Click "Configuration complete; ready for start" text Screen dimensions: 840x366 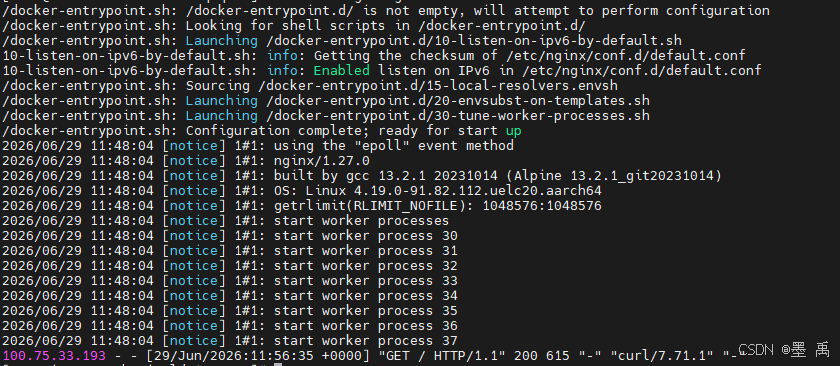coord(342,131)
